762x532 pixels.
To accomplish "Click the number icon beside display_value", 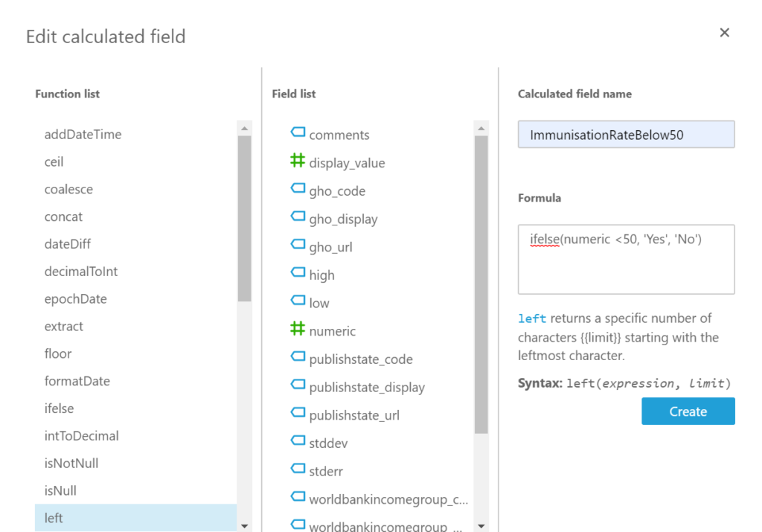I will click(298, 160).
